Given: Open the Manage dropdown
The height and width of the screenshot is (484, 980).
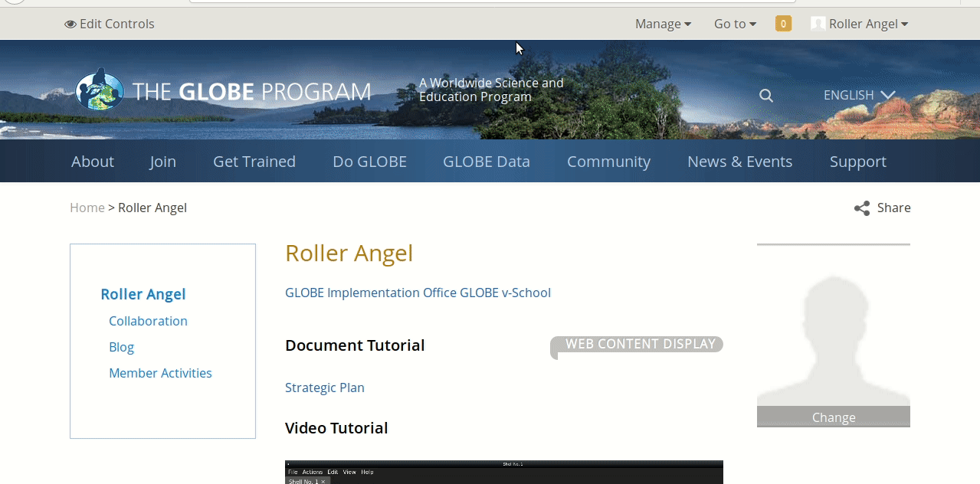Looking at the screenshot, I should [663, 24].
